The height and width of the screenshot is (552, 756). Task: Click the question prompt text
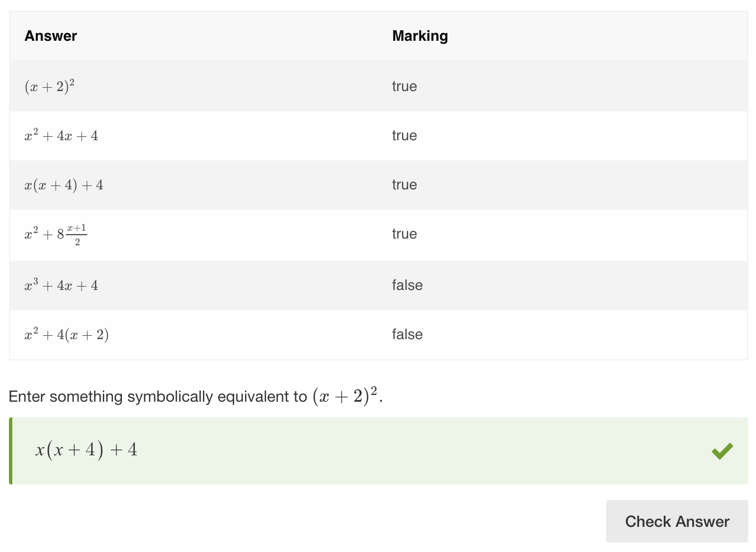[x=196, y=396]
